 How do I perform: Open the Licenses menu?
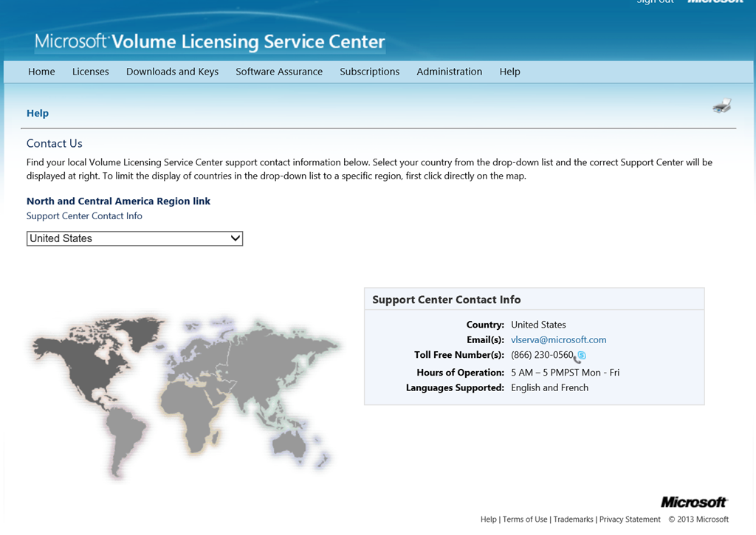point(90,72)
